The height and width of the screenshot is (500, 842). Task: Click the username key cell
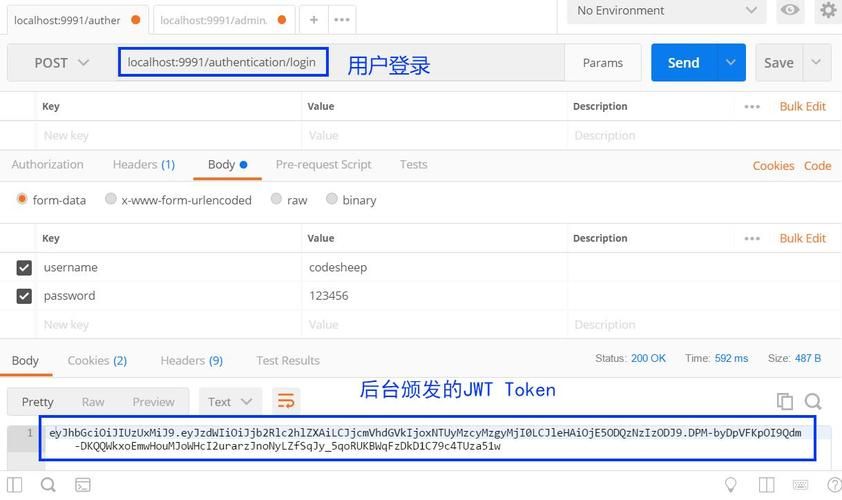tap(169, 267)
